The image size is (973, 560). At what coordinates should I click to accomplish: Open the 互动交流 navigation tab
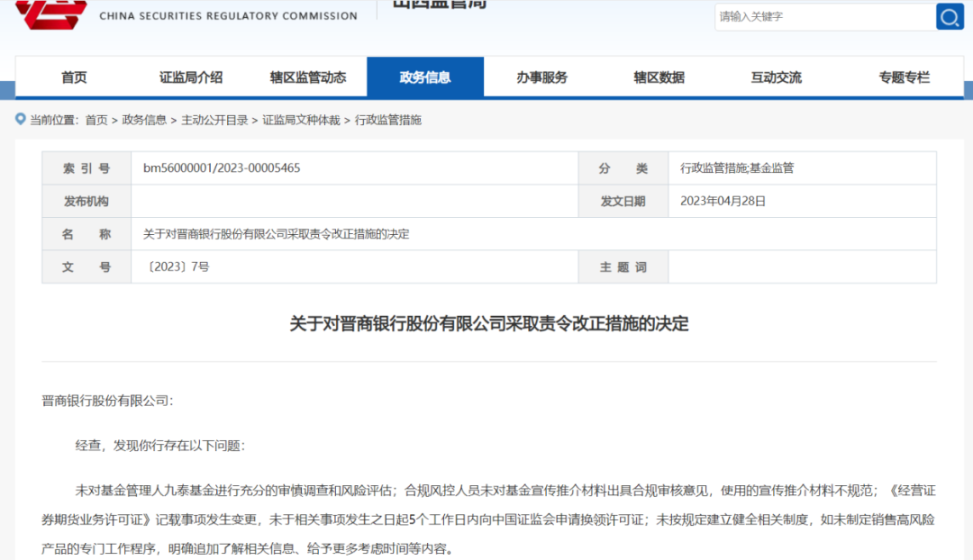[777, 77]
